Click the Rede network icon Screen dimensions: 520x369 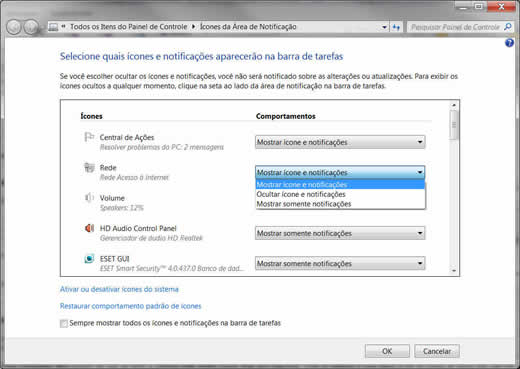pos(89,167)
